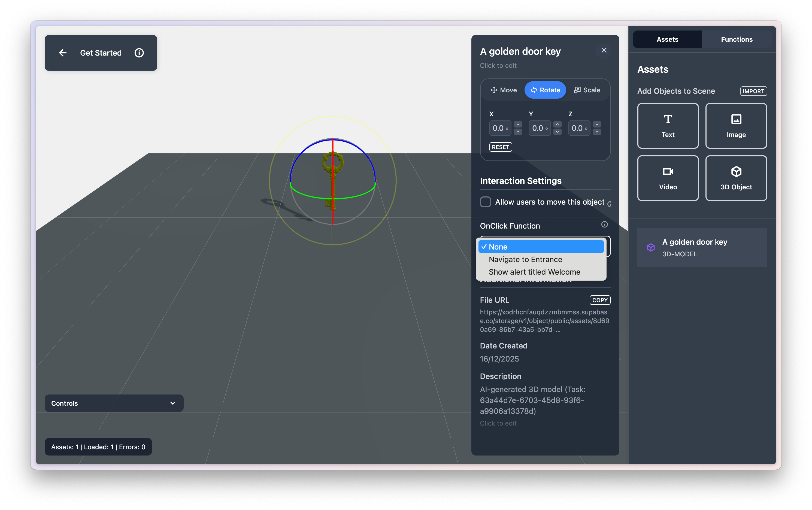Increase the Y rotation with up arrow
Image resolution: width=812 pixels, height=510 pixels.
pos(557,125)
